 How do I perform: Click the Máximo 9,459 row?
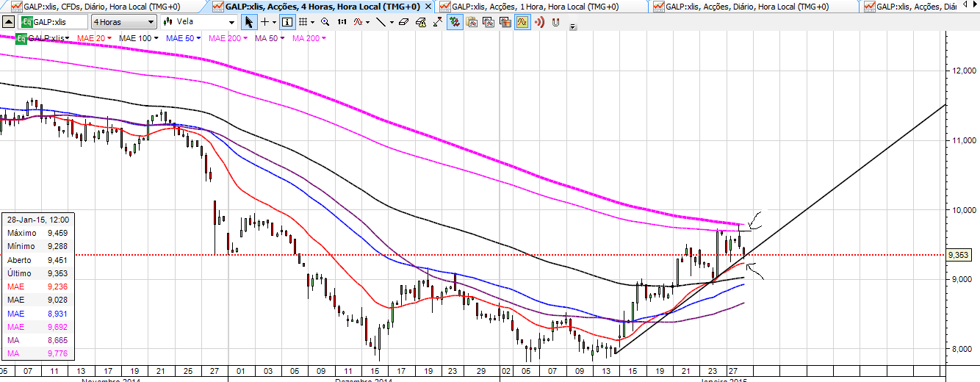coord(39,233)
